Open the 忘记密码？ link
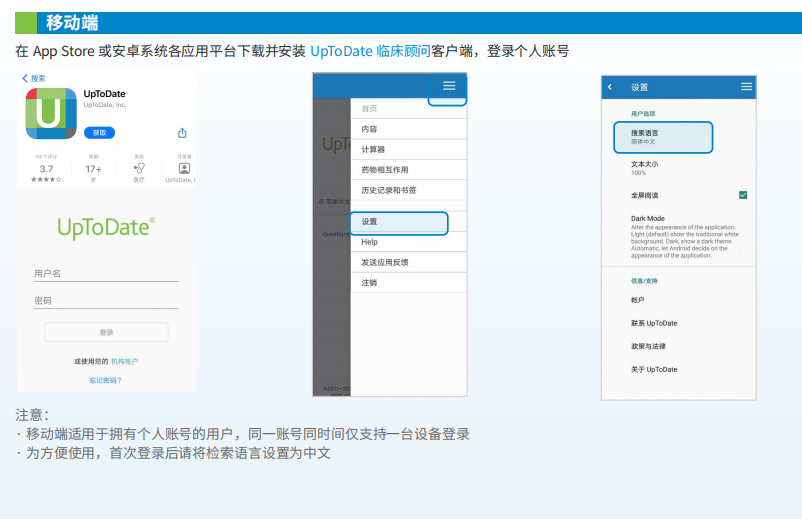 coord(105,380)
